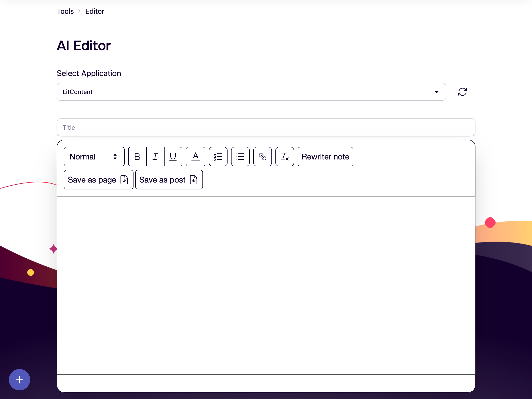Select Editor in the breadcrumb trail
This screenshot has width=532, height=399.
coord(94,11)
